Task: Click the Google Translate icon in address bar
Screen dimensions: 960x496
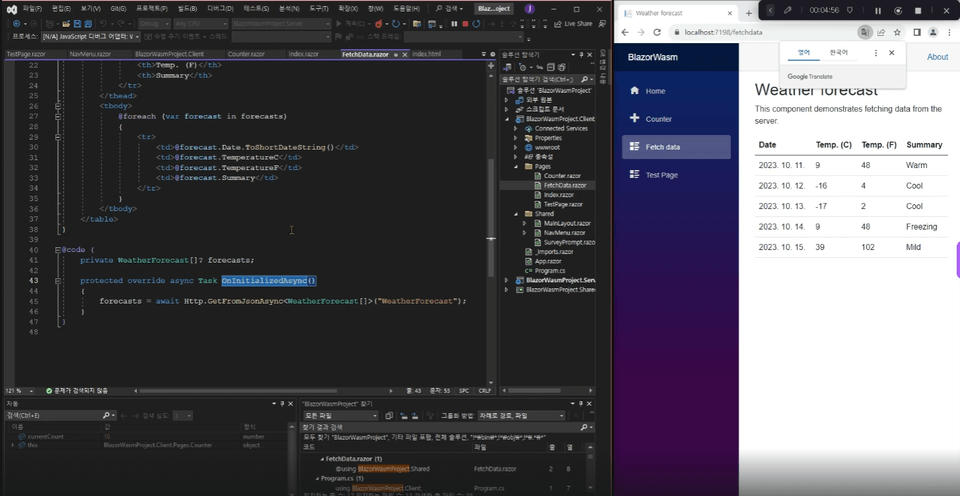Action: pos(864,32)
